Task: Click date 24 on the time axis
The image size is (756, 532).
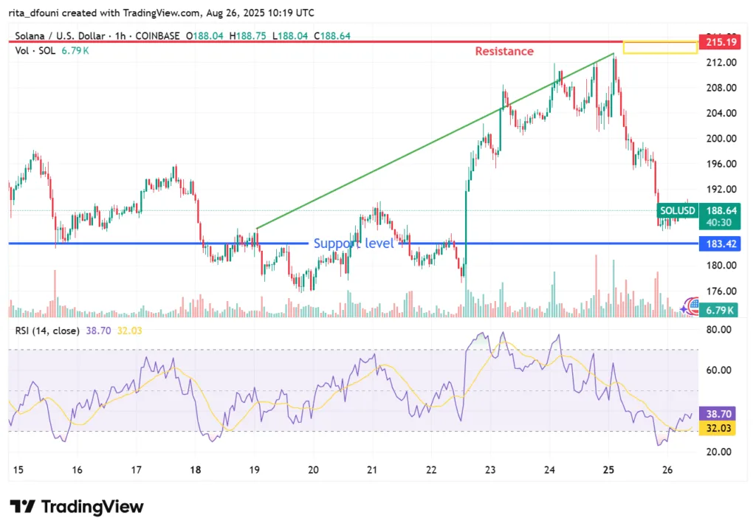Action: [549, 470]
